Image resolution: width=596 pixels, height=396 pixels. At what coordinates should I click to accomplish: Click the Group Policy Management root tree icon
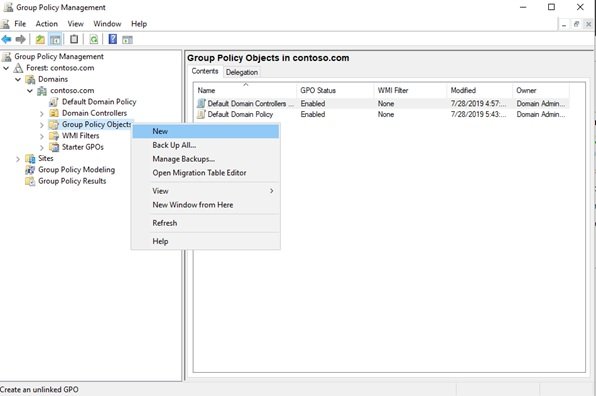click(7, 57)
